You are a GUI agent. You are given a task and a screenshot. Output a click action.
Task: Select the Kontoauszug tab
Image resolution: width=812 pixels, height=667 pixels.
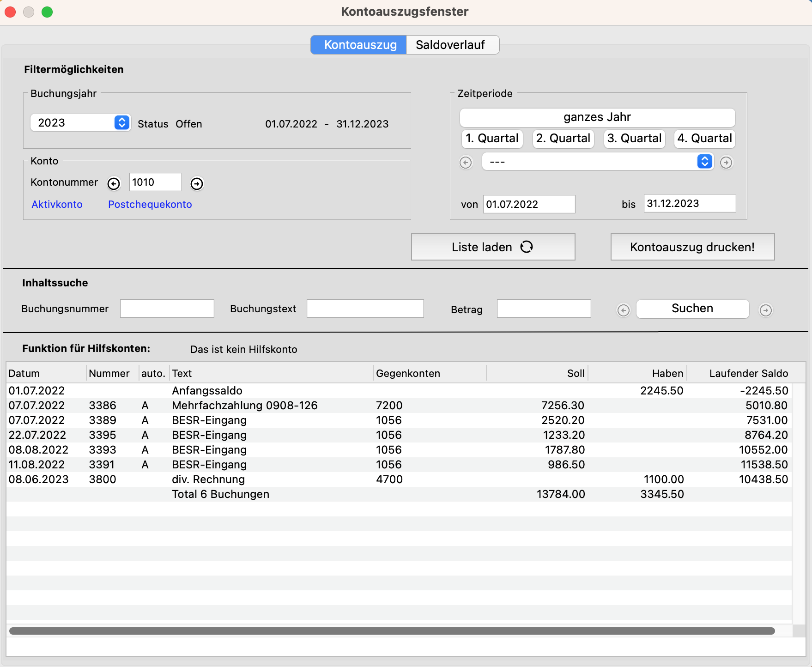360,45
